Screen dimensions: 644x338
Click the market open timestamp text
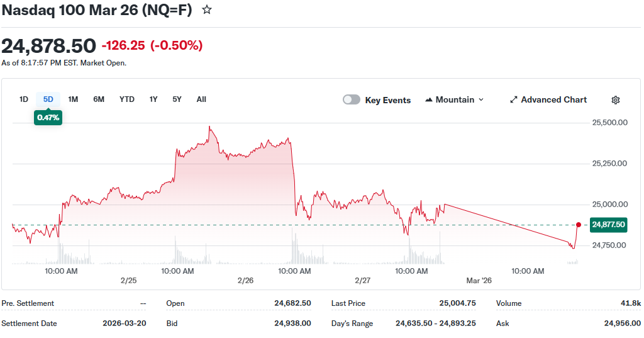[x=64, y=63]
